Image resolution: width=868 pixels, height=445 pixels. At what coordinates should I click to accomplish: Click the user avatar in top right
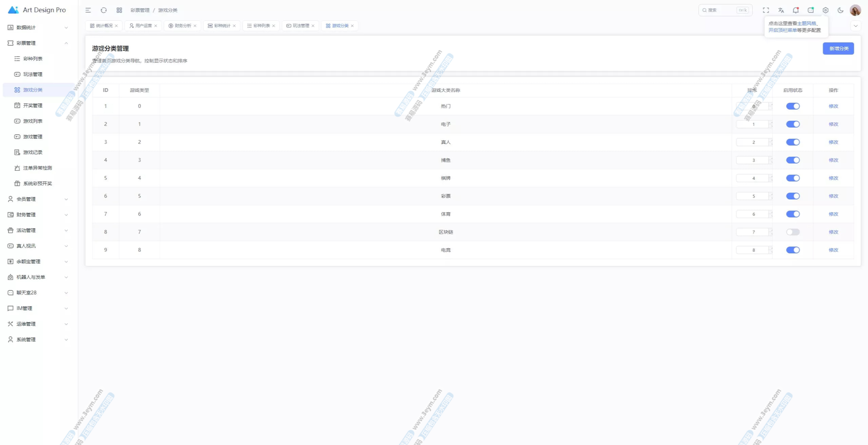tap(855, 10)
